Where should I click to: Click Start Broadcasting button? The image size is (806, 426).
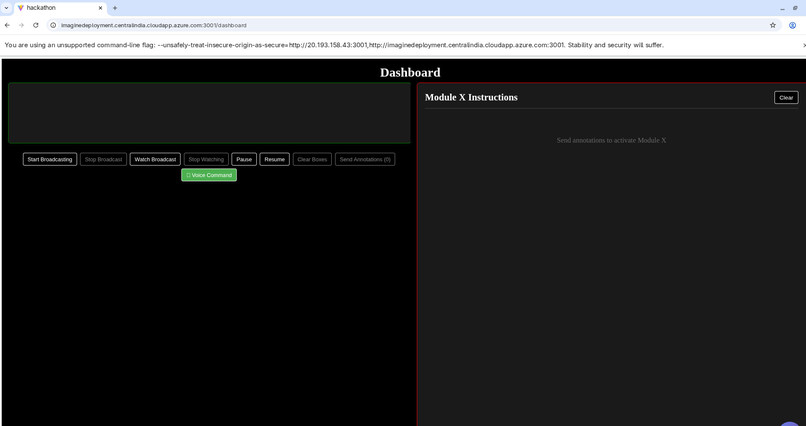click(x=50, y=159)
